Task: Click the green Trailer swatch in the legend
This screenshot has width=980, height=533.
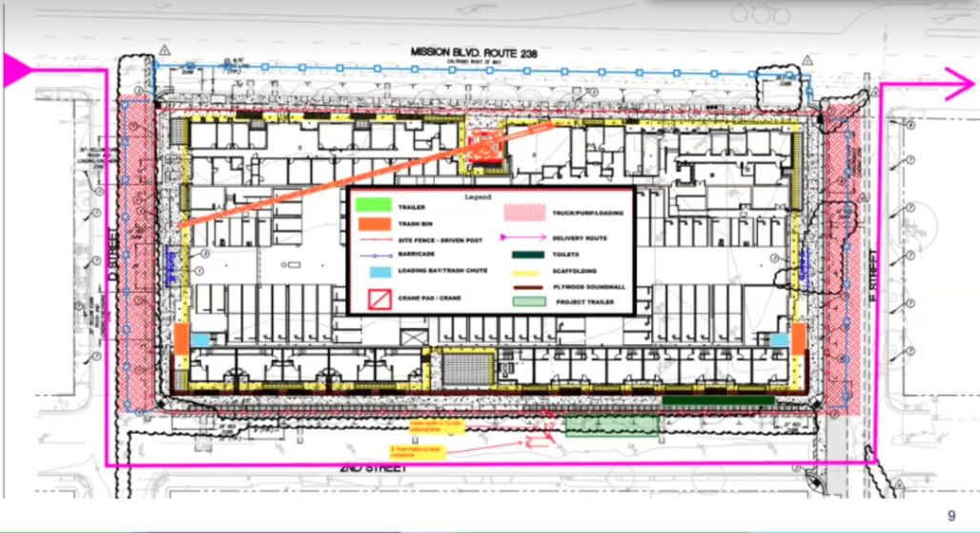Action: 372,206
